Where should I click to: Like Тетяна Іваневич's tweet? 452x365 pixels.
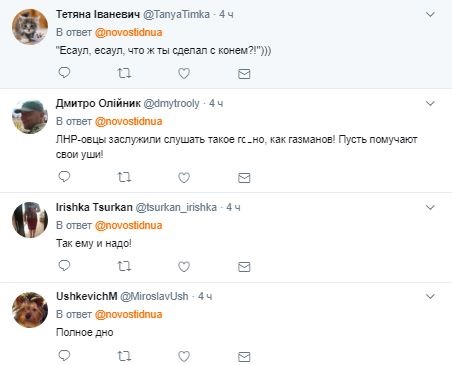(184, 73)
